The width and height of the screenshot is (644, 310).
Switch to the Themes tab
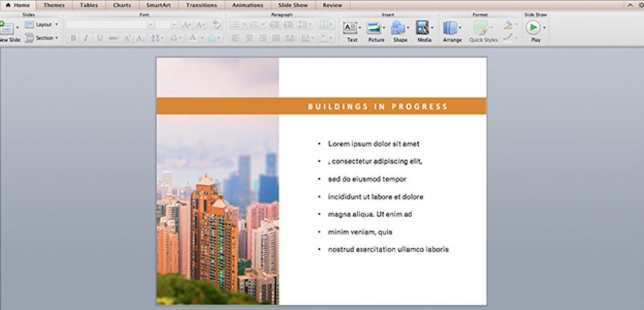pyautogui.click(x=54, y=6)
